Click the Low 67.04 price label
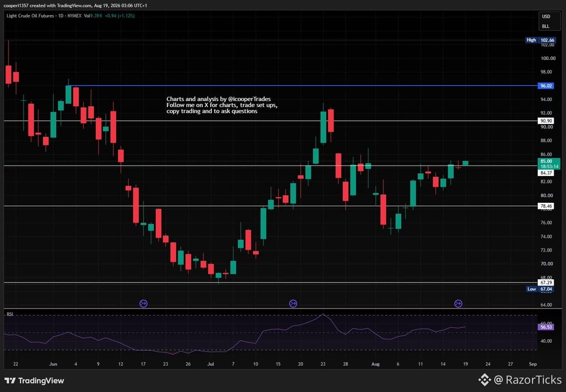The image size is (566, 392). (541, 289)
